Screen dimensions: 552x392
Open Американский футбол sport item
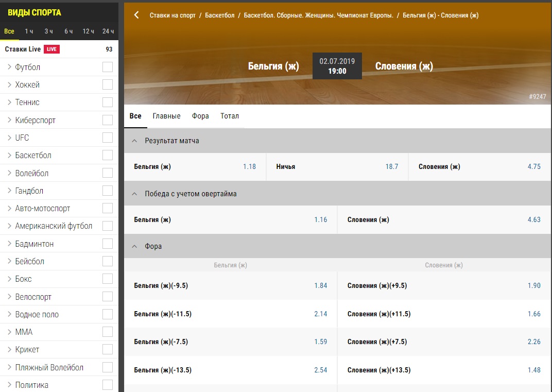(54, 226)
